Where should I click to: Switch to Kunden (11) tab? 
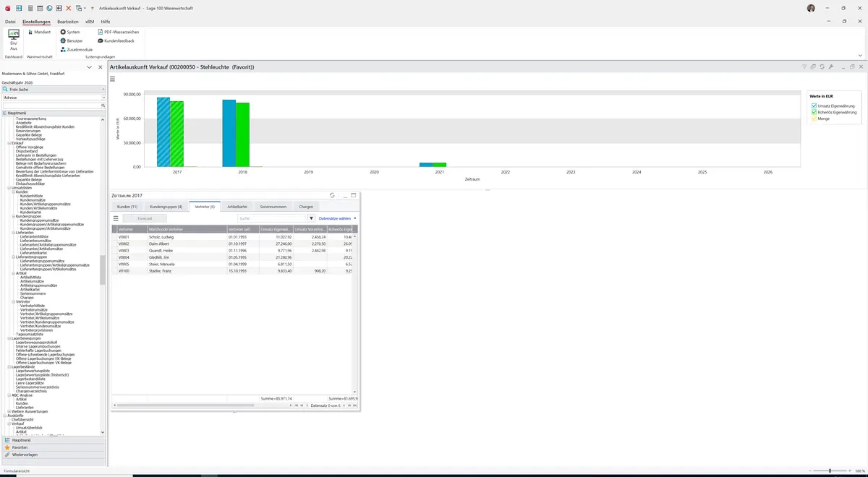(x=127, y=207)
